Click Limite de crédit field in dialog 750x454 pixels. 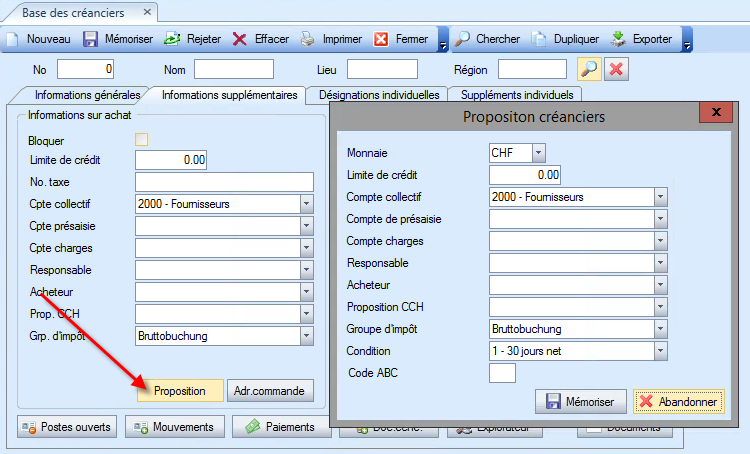pyautogui.click(x=525, y=175)
